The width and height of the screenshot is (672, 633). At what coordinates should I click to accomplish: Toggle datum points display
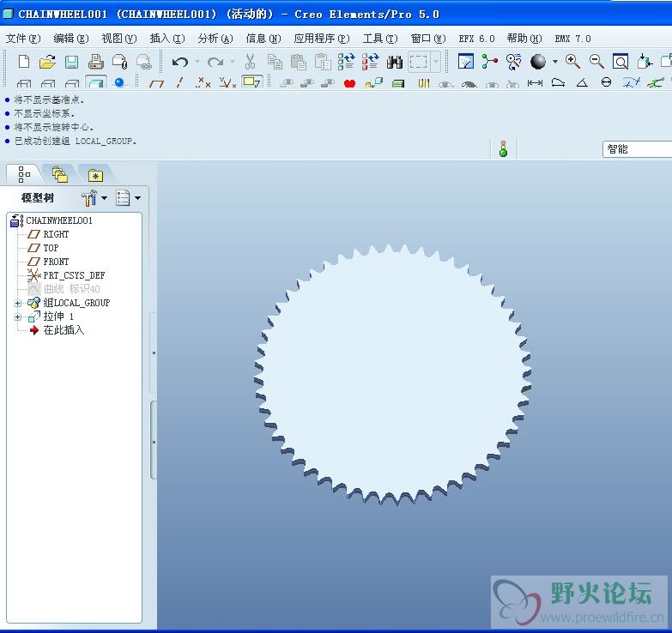(x=203, y=82)
